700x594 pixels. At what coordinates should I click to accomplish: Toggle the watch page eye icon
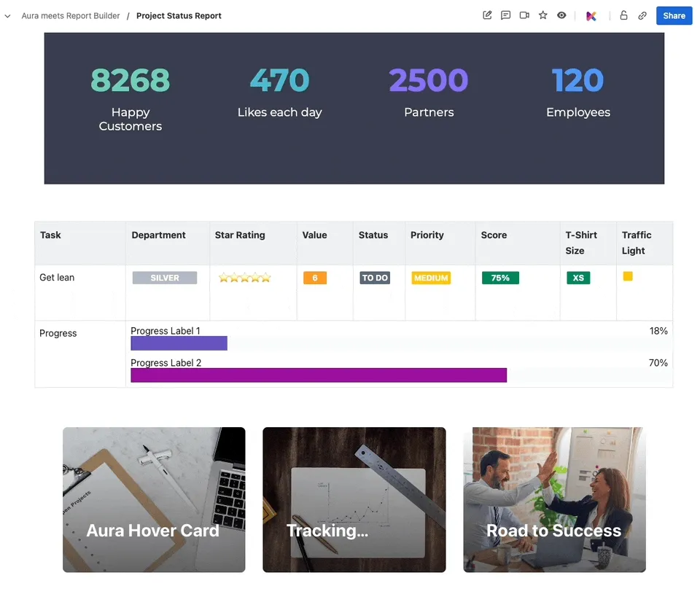point(561,15)
